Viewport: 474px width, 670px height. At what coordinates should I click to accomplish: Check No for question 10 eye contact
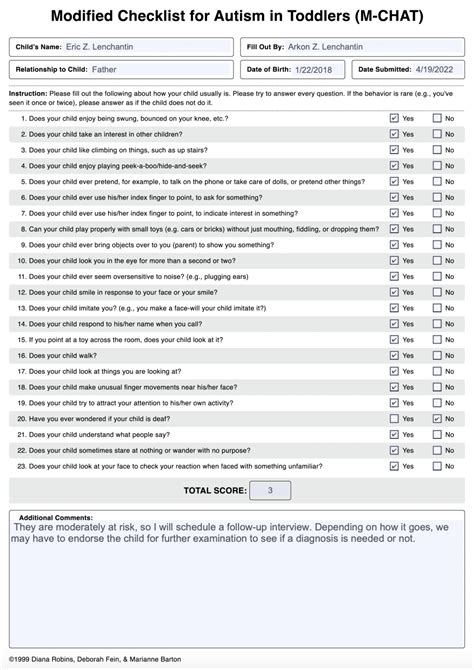point(437,261)
